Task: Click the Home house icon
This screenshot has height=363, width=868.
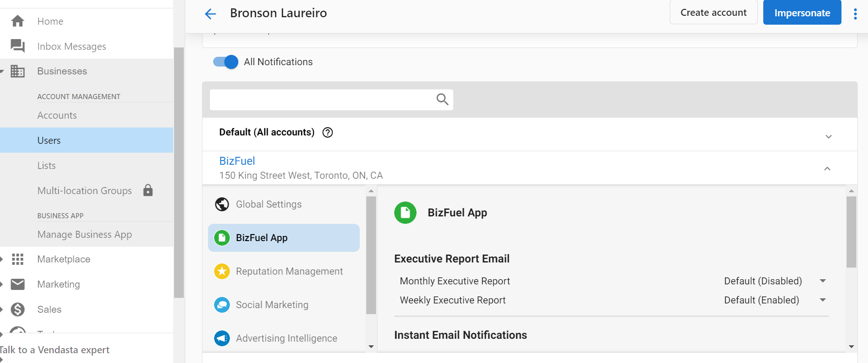Action: pos(18,21)
